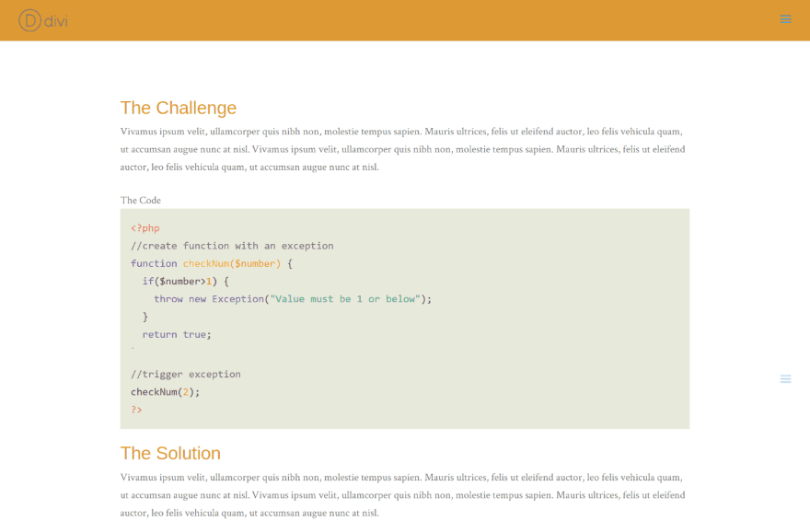The image size is (810, 532).
Task: Click the empty centre of the orange header bar
Action: [405, 20]
